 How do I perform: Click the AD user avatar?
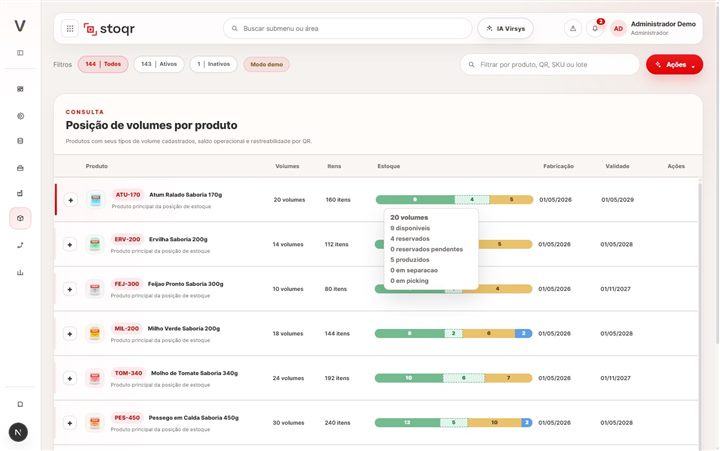tap(619, 28)
